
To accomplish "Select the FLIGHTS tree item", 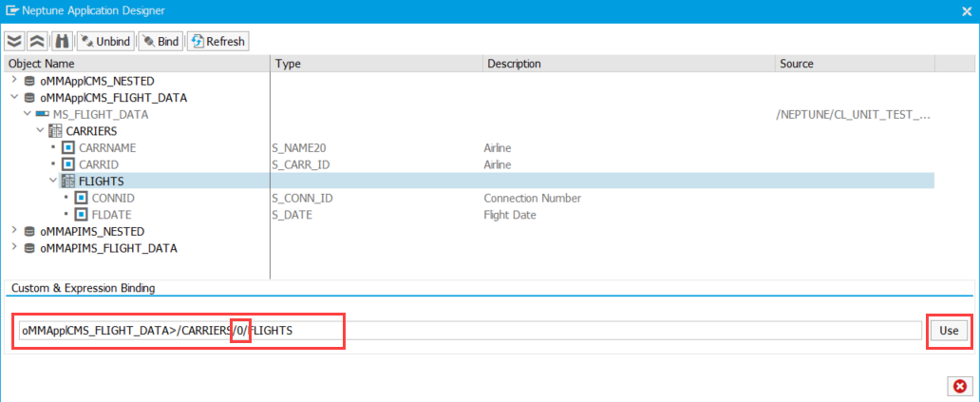I will coord(102,182).
